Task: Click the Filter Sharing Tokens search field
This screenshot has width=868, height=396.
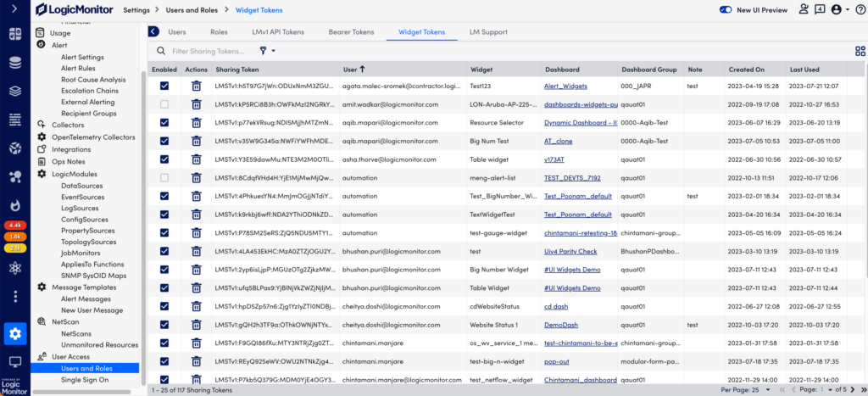Action: click(209, 51)
